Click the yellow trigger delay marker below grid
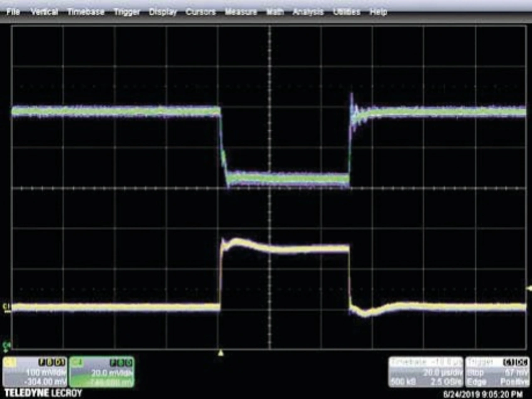Viewport: 532px width, 399px height. coord(221,353)
